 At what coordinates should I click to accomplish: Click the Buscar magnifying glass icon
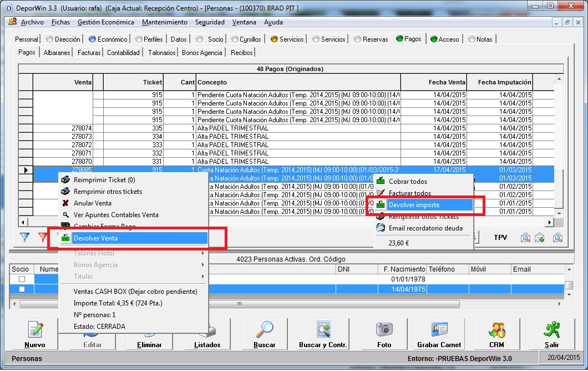[x=265, y=330]
